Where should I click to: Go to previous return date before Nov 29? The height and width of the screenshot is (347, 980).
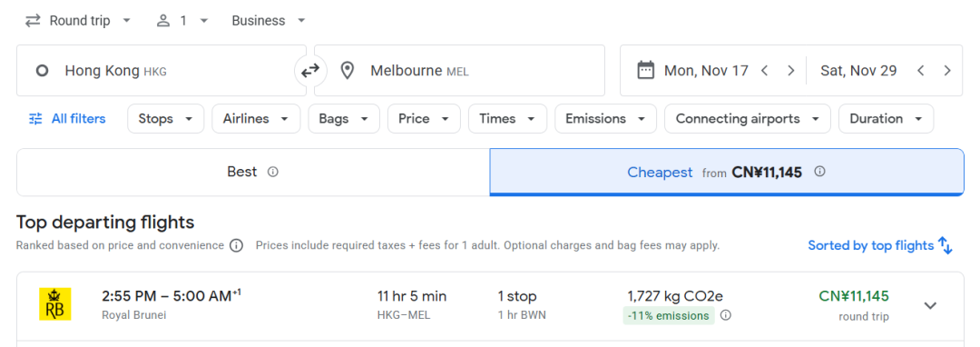(x=920, y=71)
